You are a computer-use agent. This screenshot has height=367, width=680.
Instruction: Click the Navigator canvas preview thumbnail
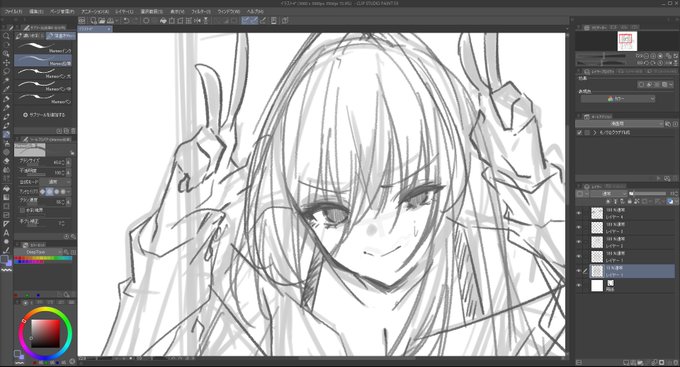(x=627, y=41)
